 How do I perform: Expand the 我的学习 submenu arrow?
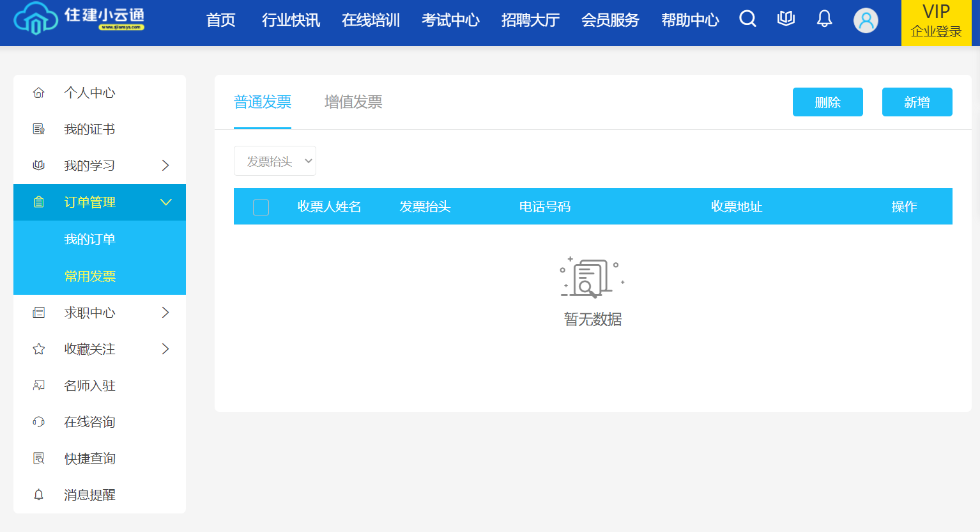coord(165,166)
